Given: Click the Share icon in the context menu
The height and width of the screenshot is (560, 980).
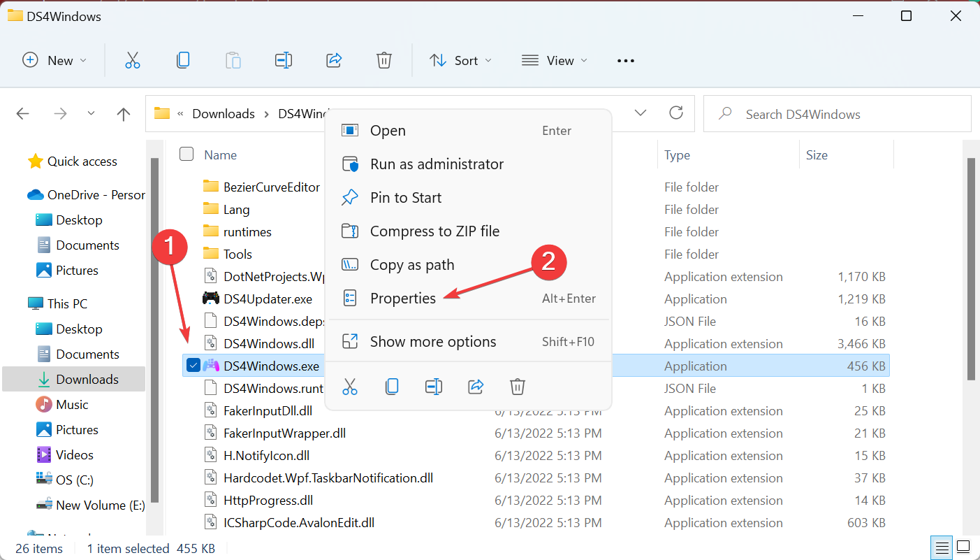Looking at the screenshot, I should point(476,386).
